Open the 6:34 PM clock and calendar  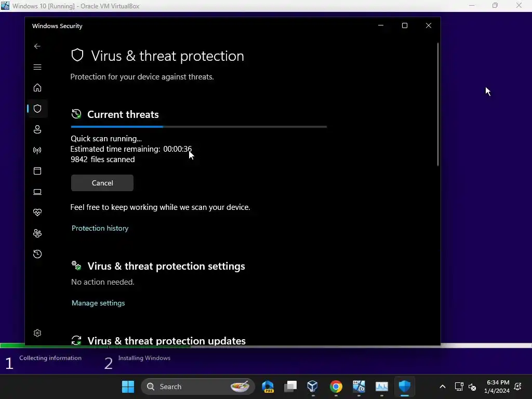497,387
